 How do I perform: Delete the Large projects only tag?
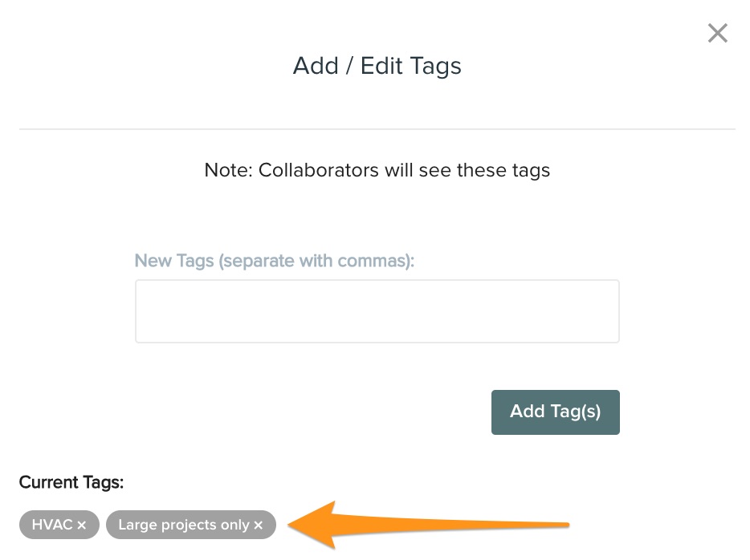259,526
